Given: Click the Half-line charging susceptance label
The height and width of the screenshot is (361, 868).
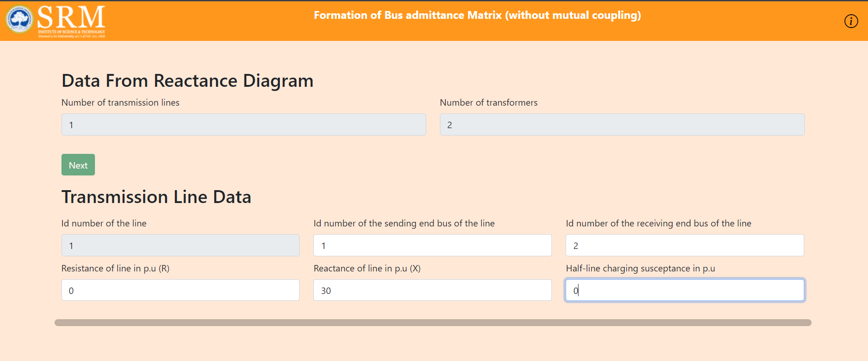Looking at the screenshot, I should click(640, 268).
